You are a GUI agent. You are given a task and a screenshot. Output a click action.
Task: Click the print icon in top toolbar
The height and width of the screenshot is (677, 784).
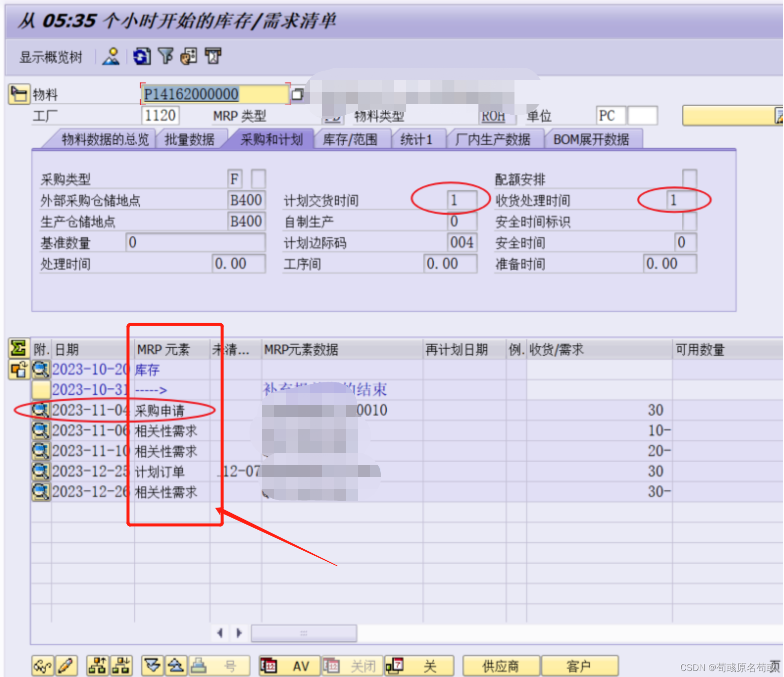click(213, 56)
